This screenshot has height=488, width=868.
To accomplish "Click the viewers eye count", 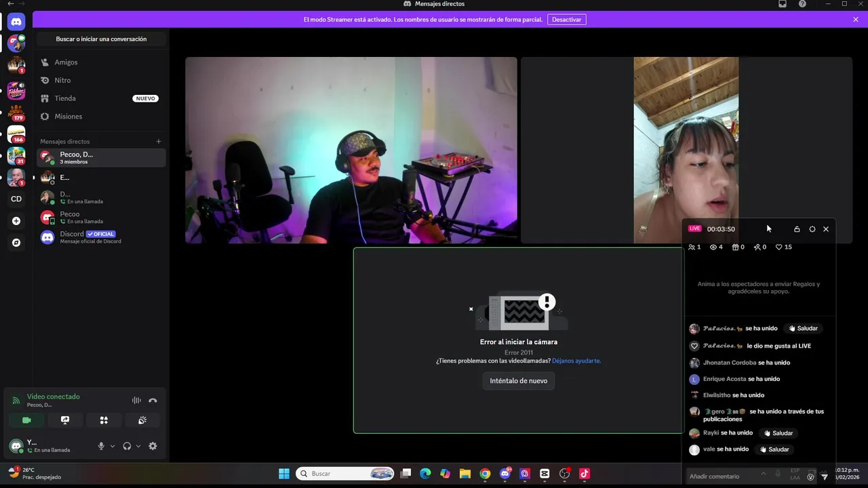I will (716, 247).
